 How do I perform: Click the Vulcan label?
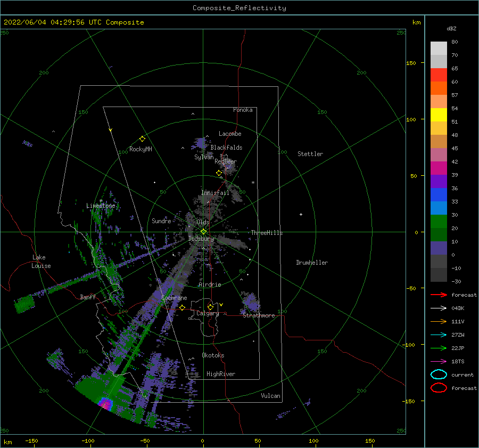point(270,396)
